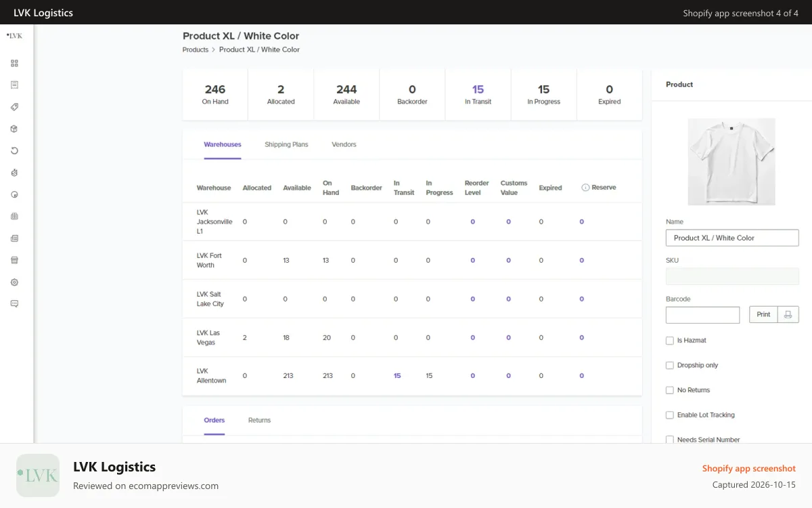Open the Shipping Plans tab
The height and width of the screenshot is (508, 812).
click(x=286, y=144)
